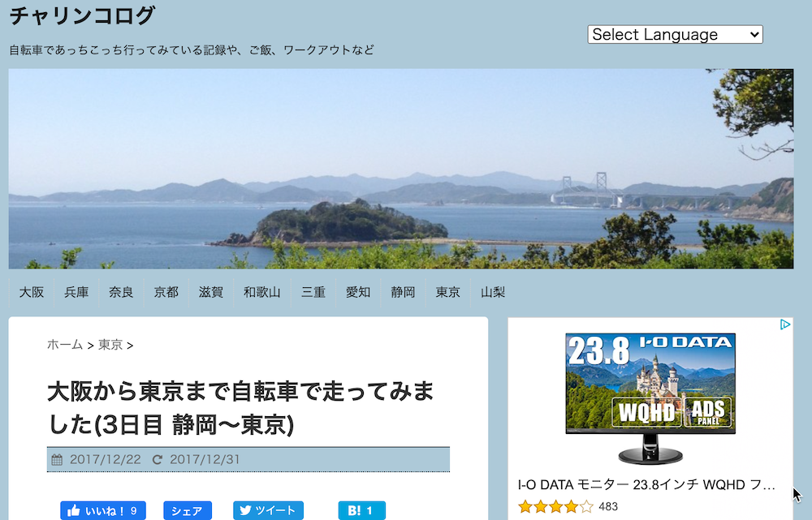Click the ad review count 483
Viewport: 812px width, 520px height.
click(x=608, y=506)
